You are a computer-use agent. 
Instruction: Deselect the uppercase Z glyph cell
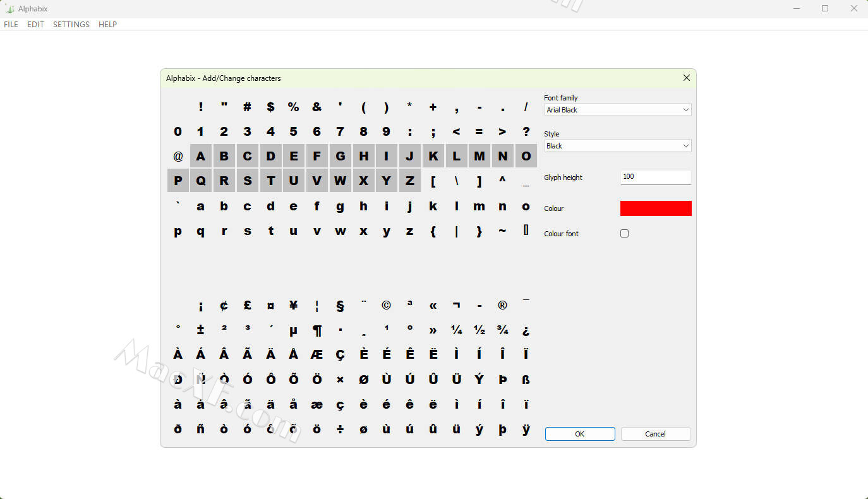pyautogui.click(x=409, y=181)
